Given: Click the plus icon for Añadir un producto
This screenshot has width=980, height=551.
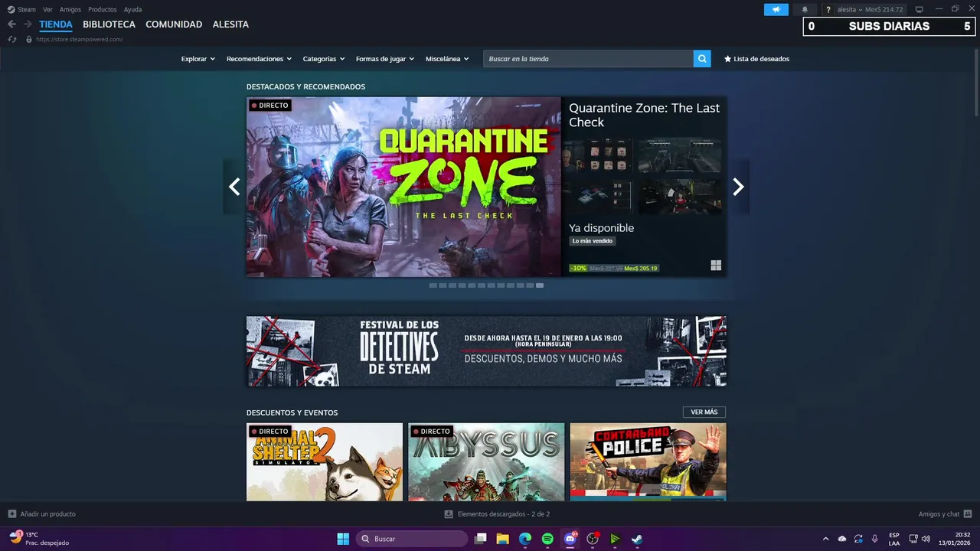Looking at the screenshot, I should click(12, 514).
